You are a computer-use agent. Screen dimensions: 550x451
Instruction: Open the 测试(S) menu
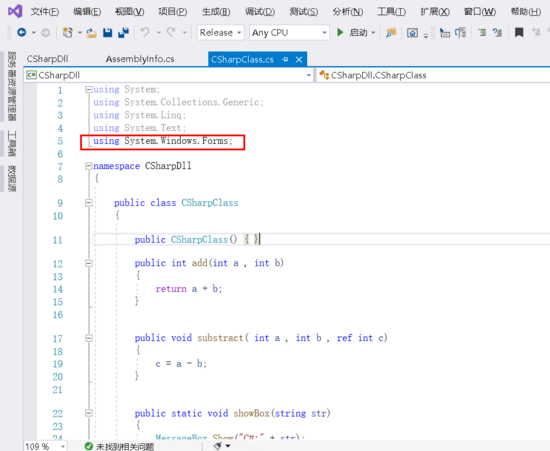[x=303, y=12]
